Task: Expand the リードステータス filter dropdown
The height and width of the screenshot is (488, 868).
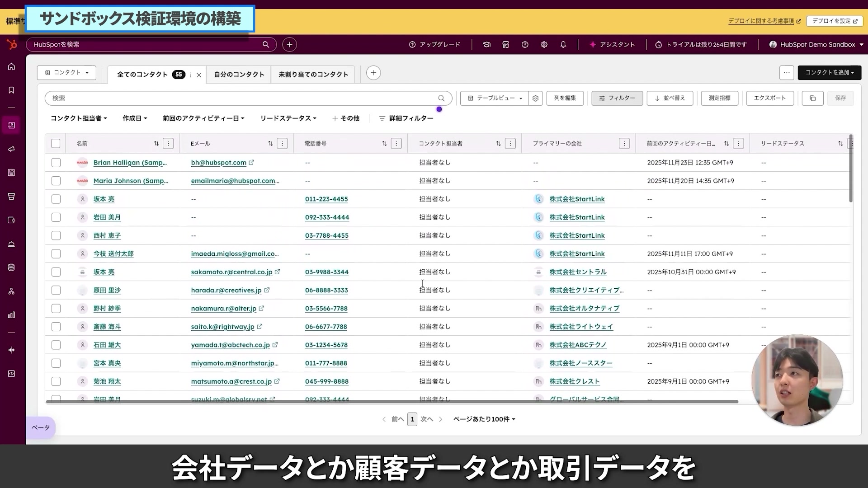Action: [x=288, y=118]
